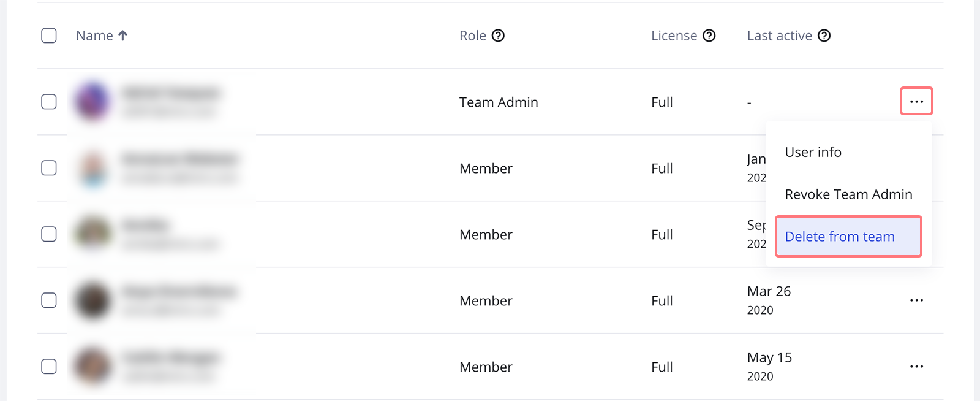Click the avatar of May 15 member
980x401 pixels.
tap(92, 366)
